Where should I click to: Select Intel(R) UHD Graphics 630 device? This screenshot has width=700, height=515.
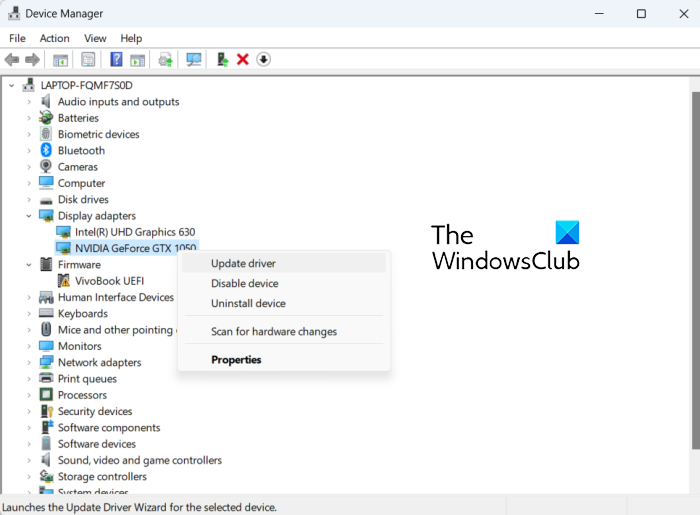click(135, 232)
